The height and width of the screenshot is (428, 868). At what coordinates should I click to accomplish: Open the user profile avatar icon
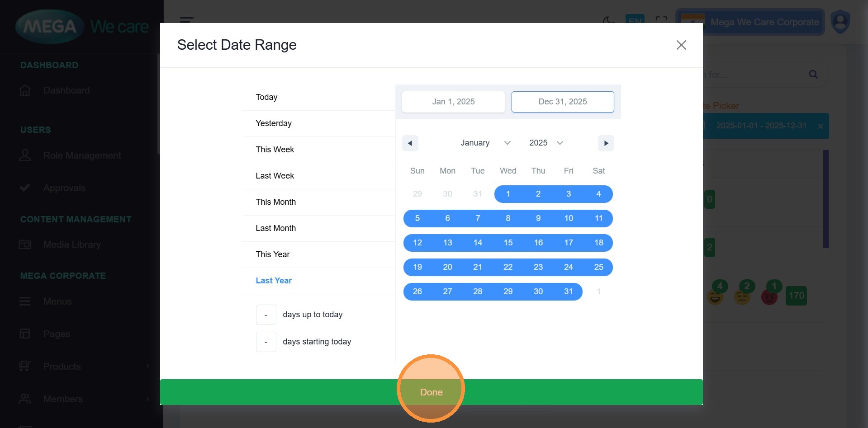coord(840,22)
